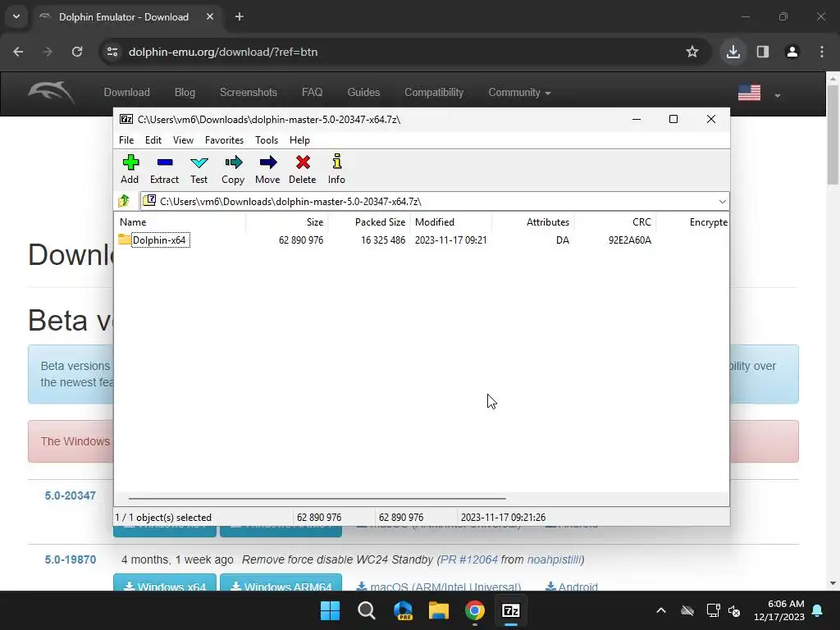The height and width of the screenshot is (630, 840).
Task: Open the Guides link
Action: coord(363,92)
